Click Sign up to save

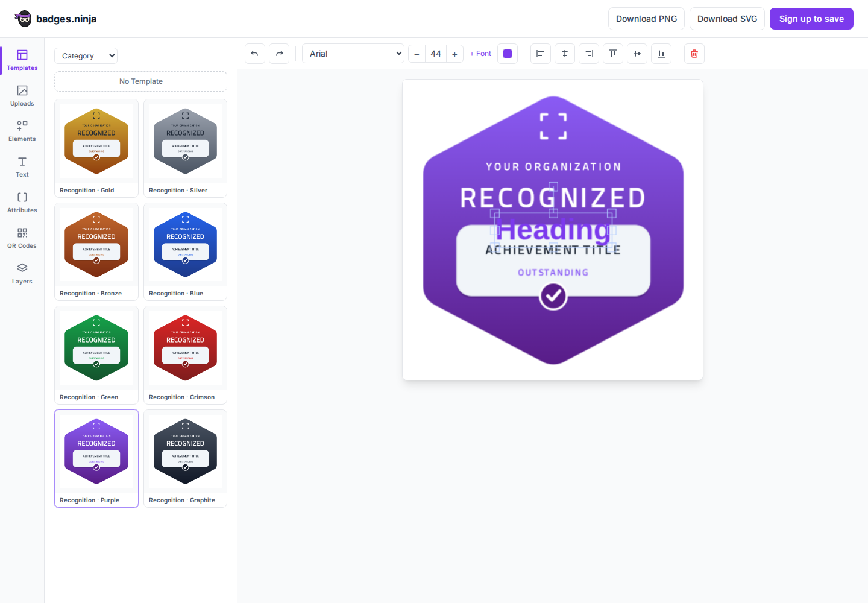click(811, 19)
